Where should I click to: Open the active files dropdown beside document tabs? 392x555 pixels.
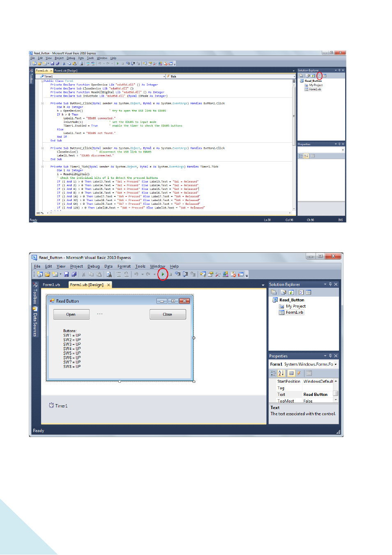click(263, 285)
